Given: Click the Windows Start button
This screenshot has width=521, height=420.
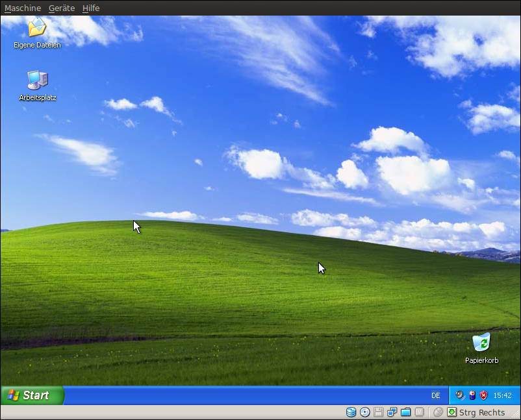Looking at the screenshot, I should (32, 395).
